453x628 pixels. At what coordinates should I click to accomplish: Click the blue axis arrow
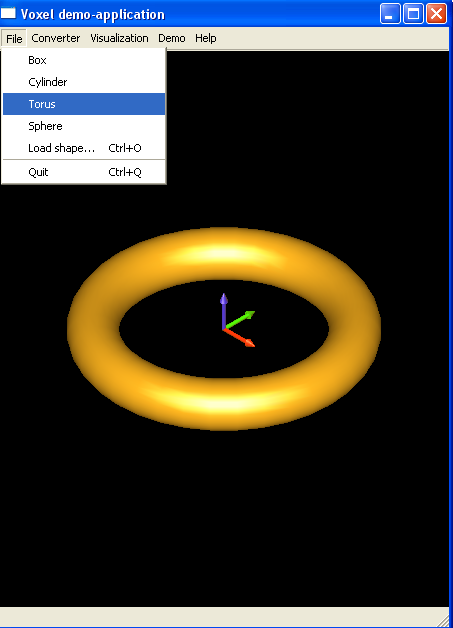224,310
